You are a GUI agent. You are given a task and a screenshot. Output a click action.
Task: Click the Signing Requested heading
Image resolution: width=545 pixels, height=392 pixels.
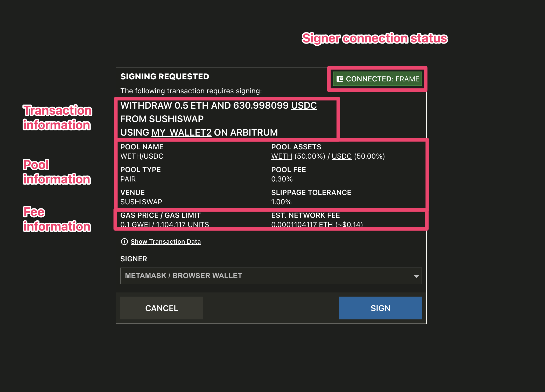click(x=165, y=76)
